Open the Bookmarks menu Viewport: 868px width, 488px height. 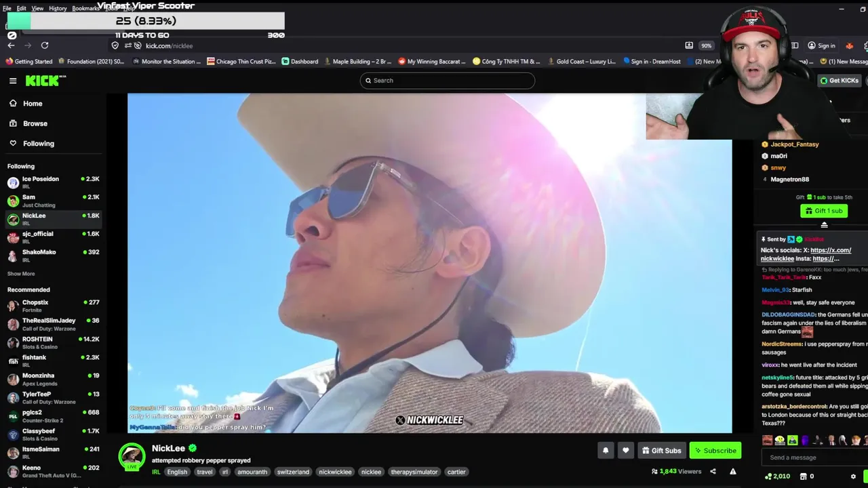click(85, 8)
